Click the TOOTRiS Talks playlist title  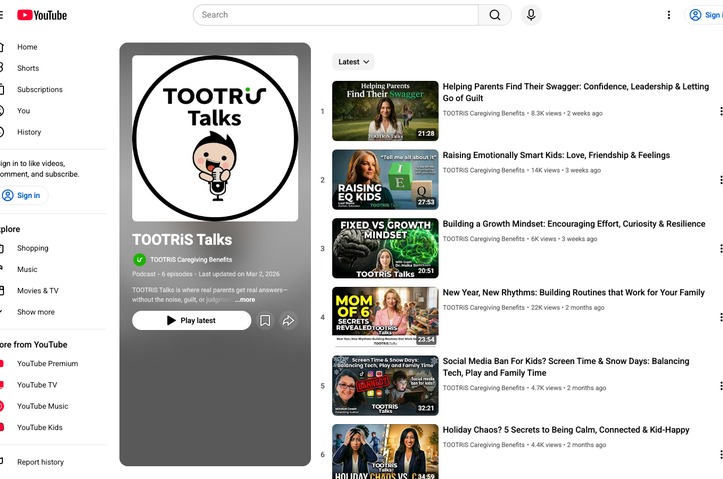[x=182, y=240]
